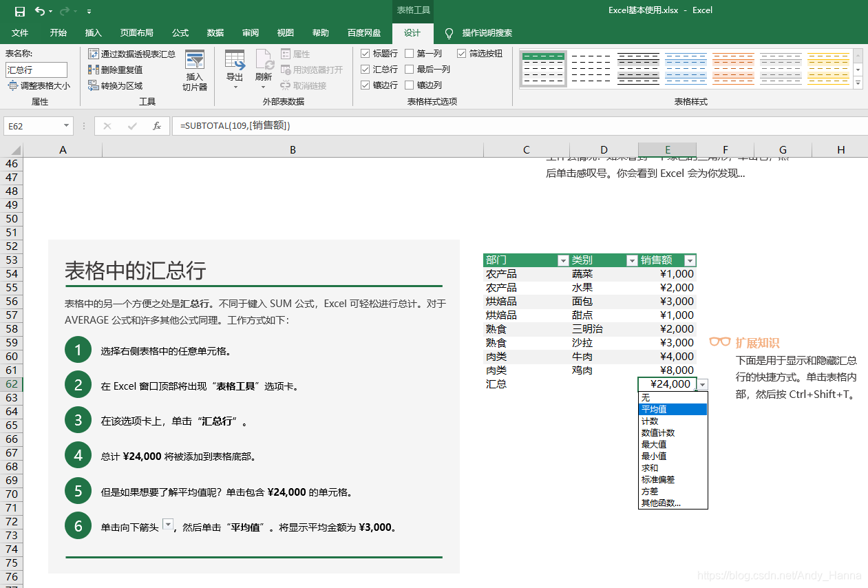Click Unlink (取消链接) option
Viewport: 868px width, 588px height.
coord(304,85)
